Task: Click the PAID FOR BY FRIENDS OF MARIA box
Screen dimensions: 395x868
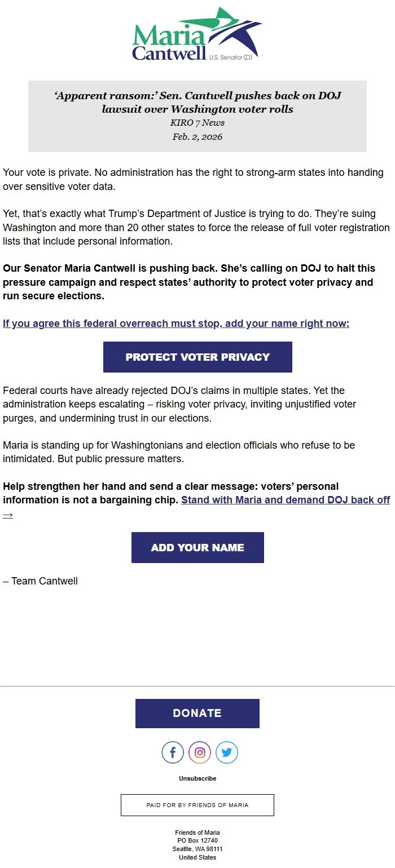Action: [x=196, y=805]
